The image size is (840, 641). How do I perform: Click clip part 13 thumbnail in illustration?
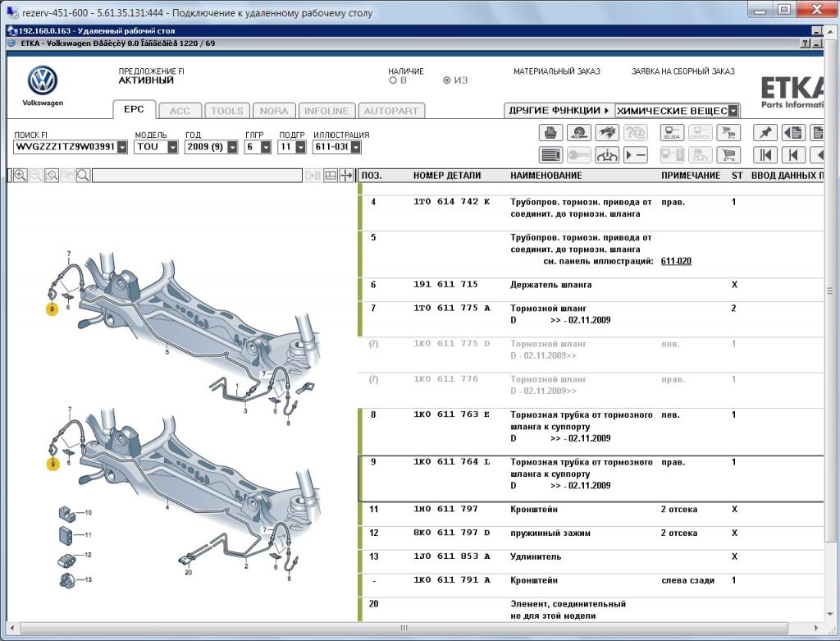pyautogui.click(x=67, y=580)
